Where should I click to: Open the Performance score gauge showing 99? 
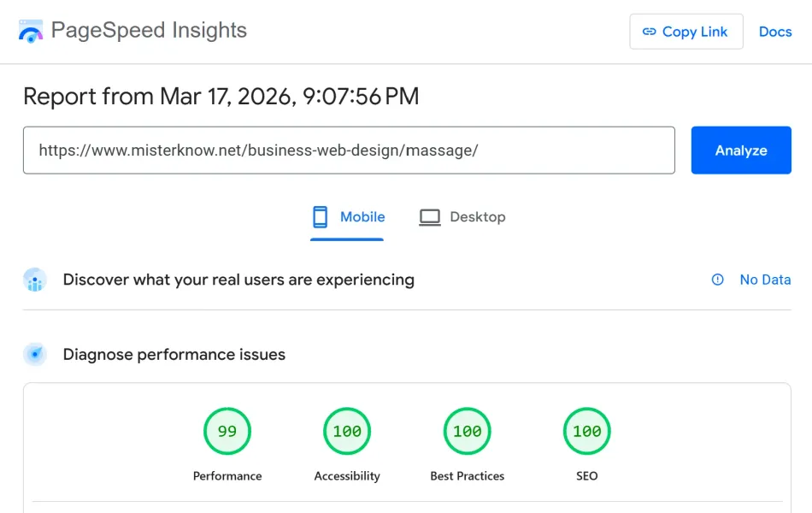coord(227,432)
